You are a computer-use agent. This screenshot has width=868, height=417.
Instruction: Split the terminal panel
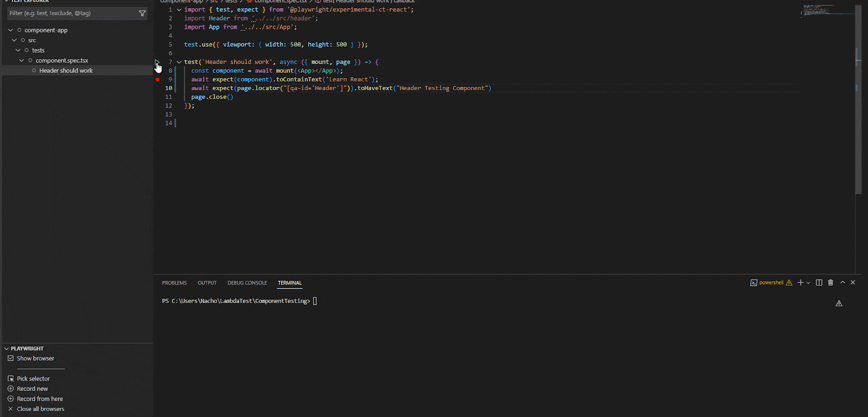point(819,283)
